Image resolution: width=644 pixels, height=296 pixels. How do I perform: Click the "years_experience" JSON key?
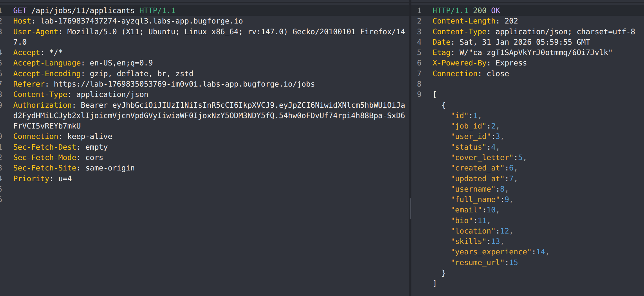coord(491,252)
